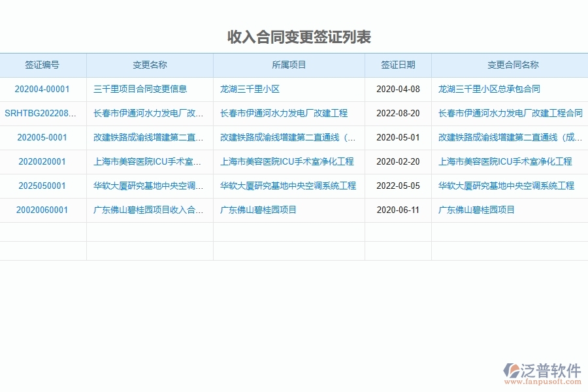The height and width of the screenshot is (392, 588).
Task: Click the 签证编号 column header
Action: click(42, 65)
